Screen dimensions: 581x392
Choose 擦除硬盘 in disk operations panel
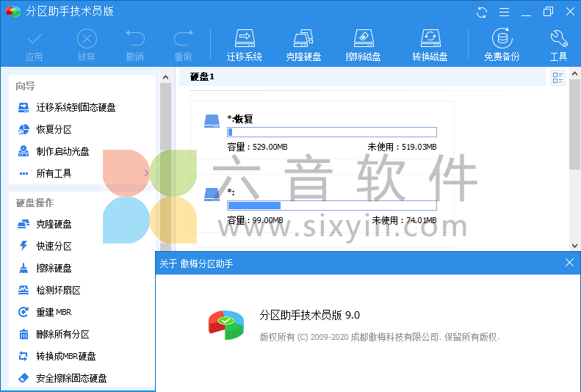coord(54,268)
